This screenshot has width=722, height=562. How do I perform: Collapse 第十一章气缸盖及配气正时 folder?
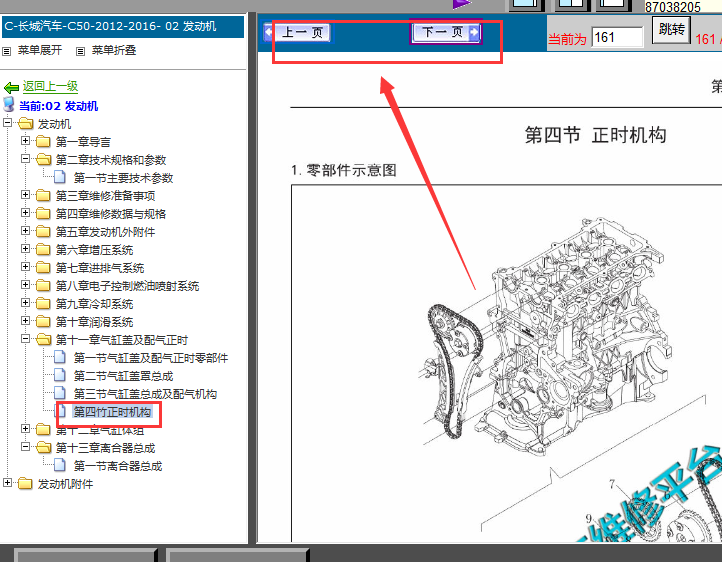tap(25, 339)
